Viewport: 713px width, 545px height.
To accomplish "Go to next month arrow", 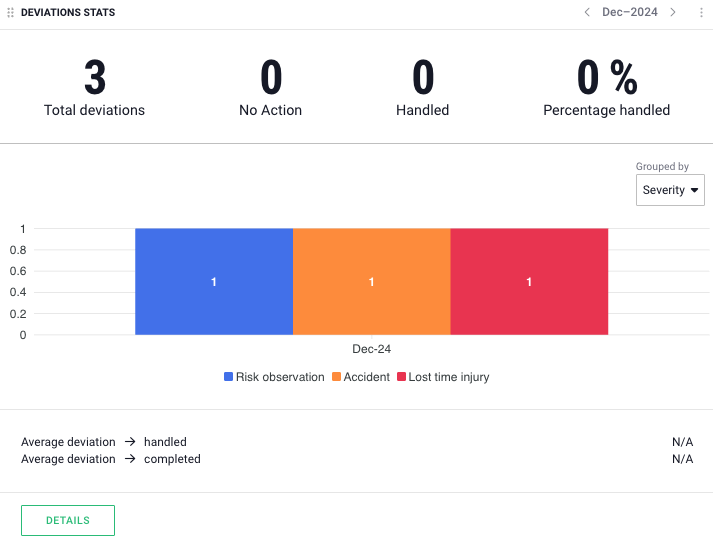I will [x=673, y=13].
